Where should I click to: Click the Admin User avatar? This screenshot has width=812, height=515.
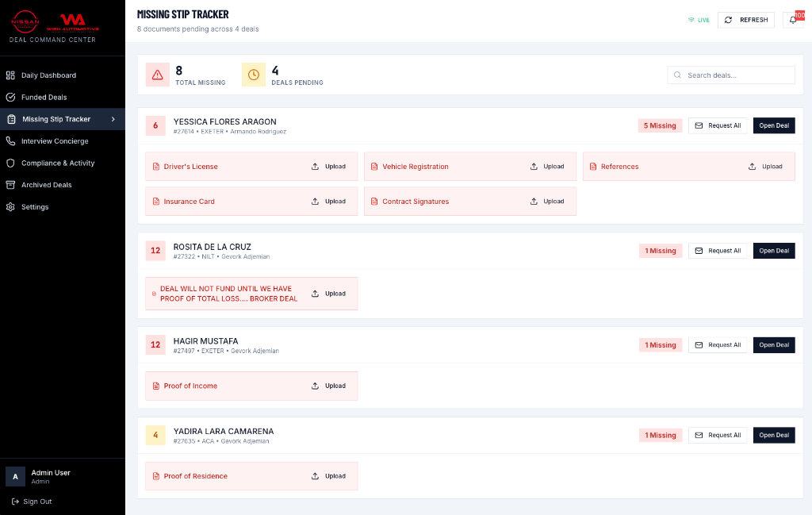click(16, 477)
